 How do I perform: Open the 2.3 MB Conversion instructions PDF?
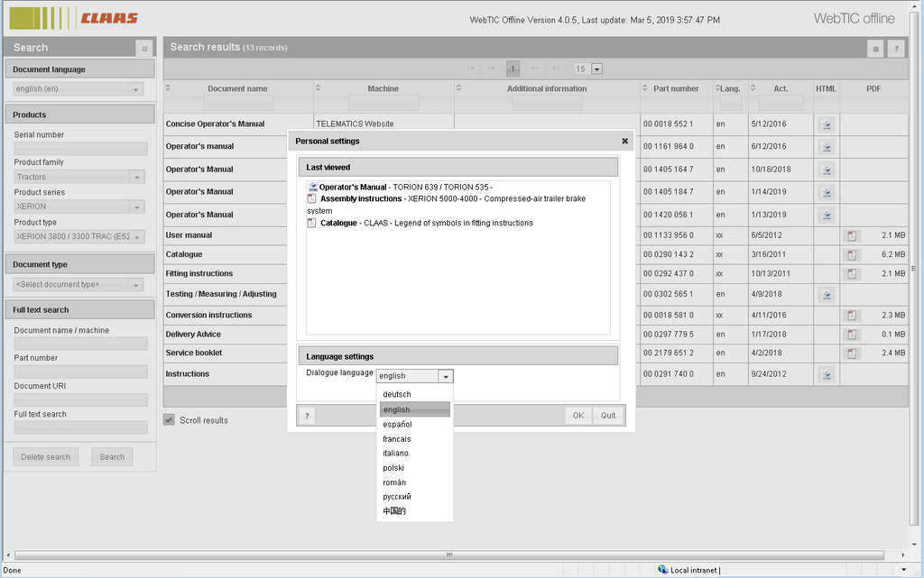[x=852, y=316]
